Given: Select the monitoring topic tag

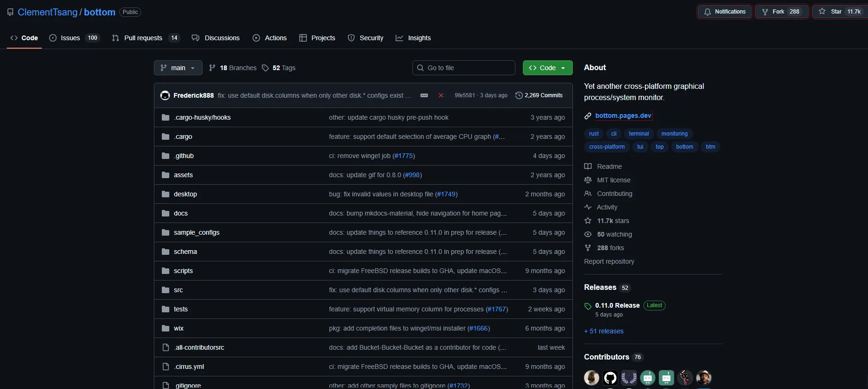Looking at the screenshot, I should [x=674, y=134].
